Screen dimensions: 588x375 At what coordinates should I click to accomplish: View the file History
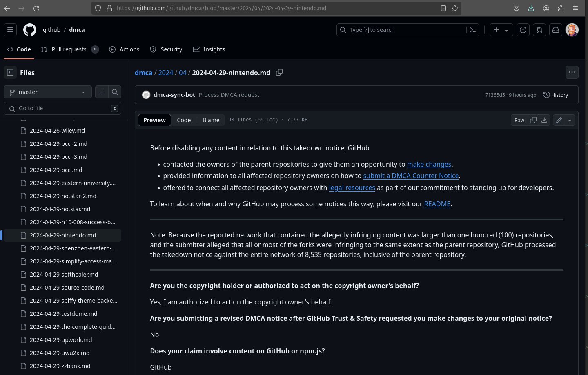[556, 95]
